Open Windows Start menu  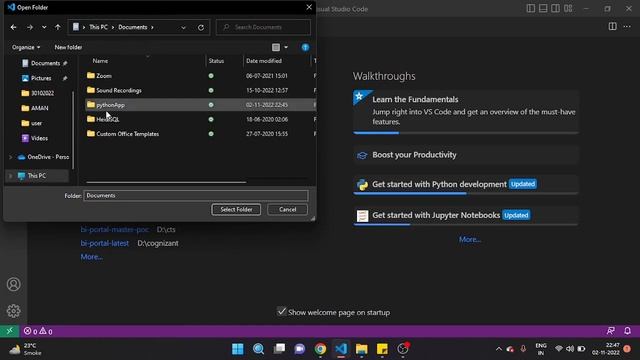(x=238, y=349)
